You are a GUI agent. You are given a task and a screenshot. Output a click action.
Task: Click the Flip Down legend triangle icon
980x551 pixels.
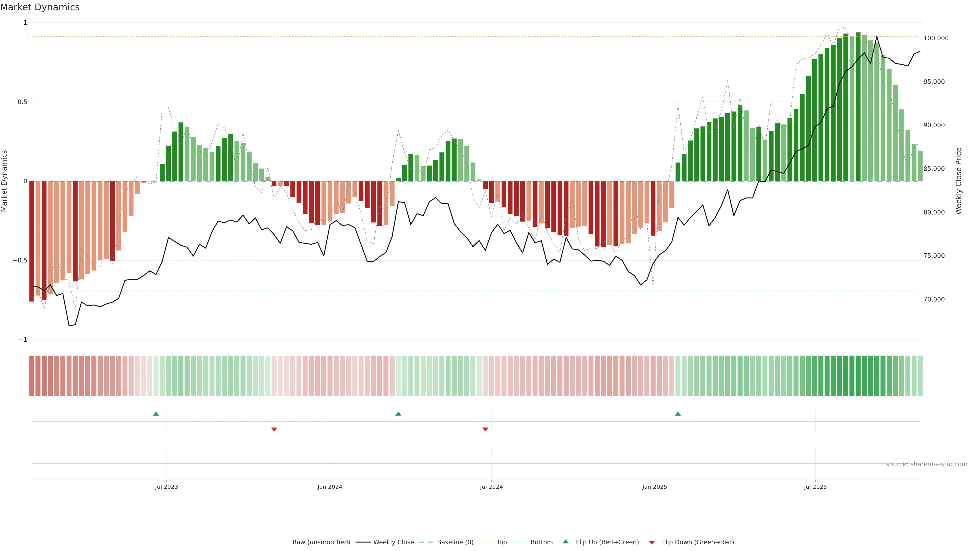[x=652, y=543]
